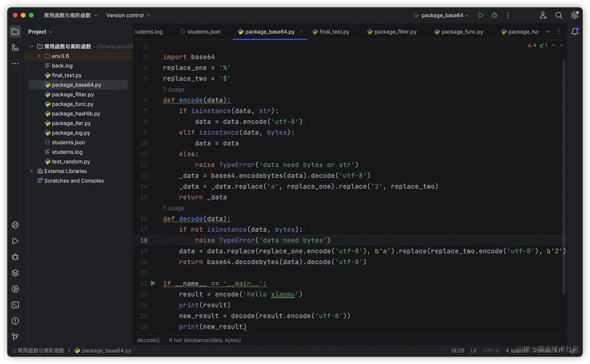Open the Problems tool window icon
Screen dimensions: 590x364
(x=15, y=321)
